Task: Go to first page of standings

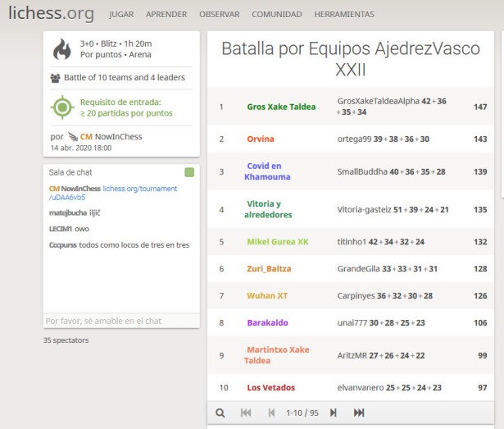Action: (246, 413)
